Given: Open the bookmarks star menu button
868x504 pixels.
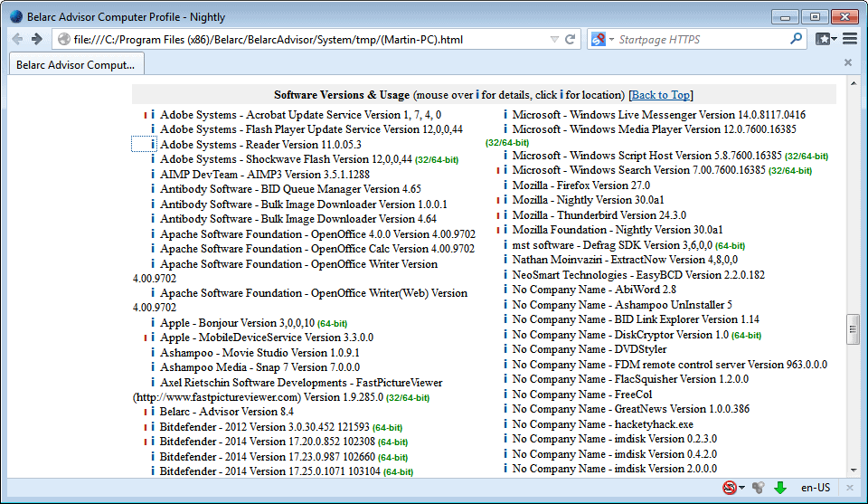Looking at the screenshot, I should coord(826,39).
